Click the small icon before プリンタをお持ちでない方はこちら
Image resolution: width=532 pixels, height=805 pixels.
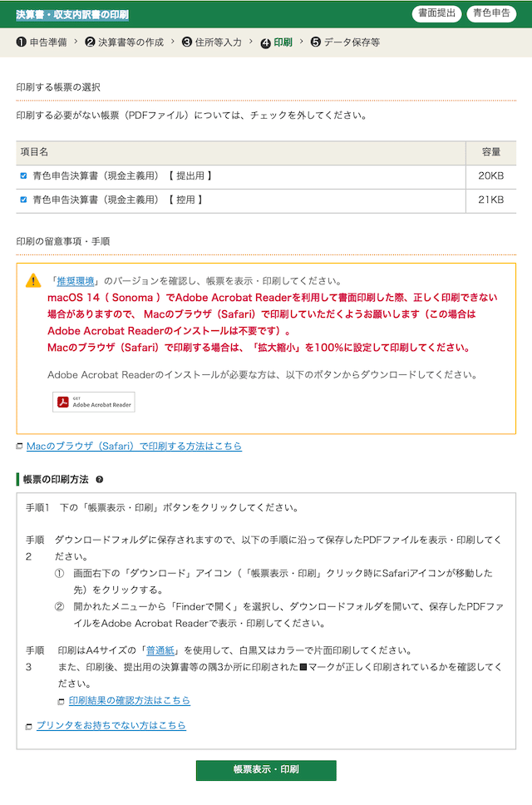pyautogui.click(x=29, y=726)
